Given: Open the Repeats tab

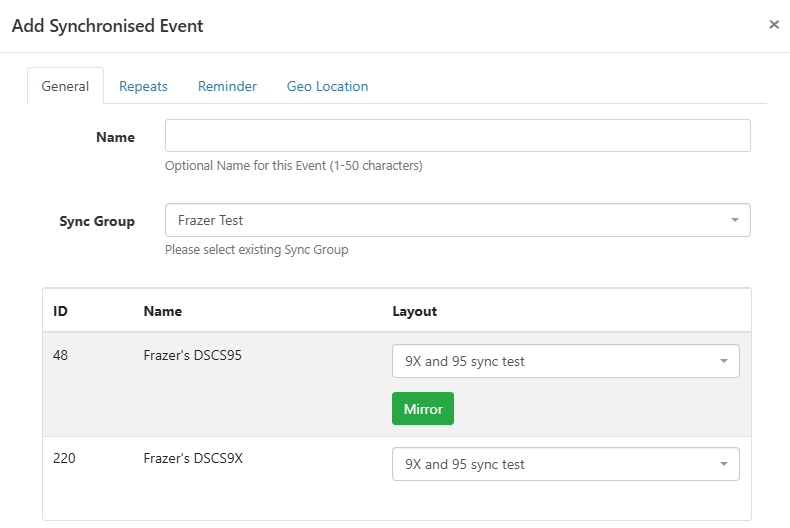Looking at the screenshot, I should click(143, 86).
